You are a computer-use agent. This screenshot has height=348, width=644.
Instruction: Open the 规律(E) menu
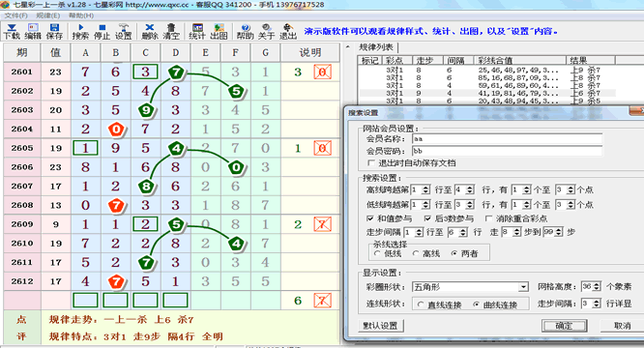click(48, 15)
